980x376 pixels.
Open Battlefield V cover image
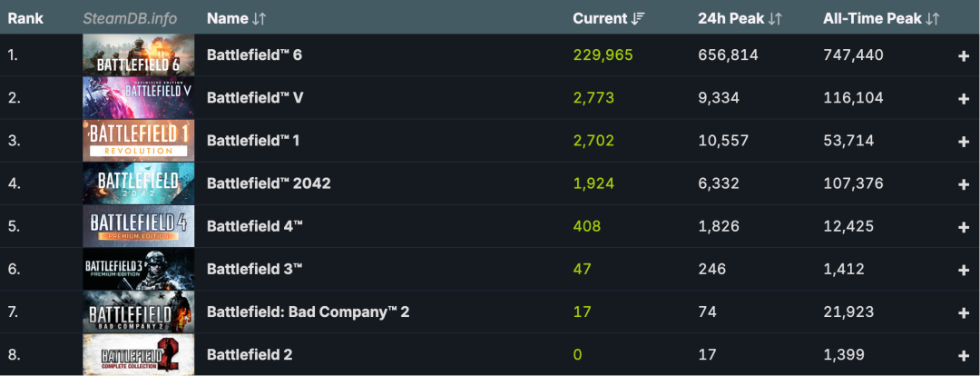[138, 98]
